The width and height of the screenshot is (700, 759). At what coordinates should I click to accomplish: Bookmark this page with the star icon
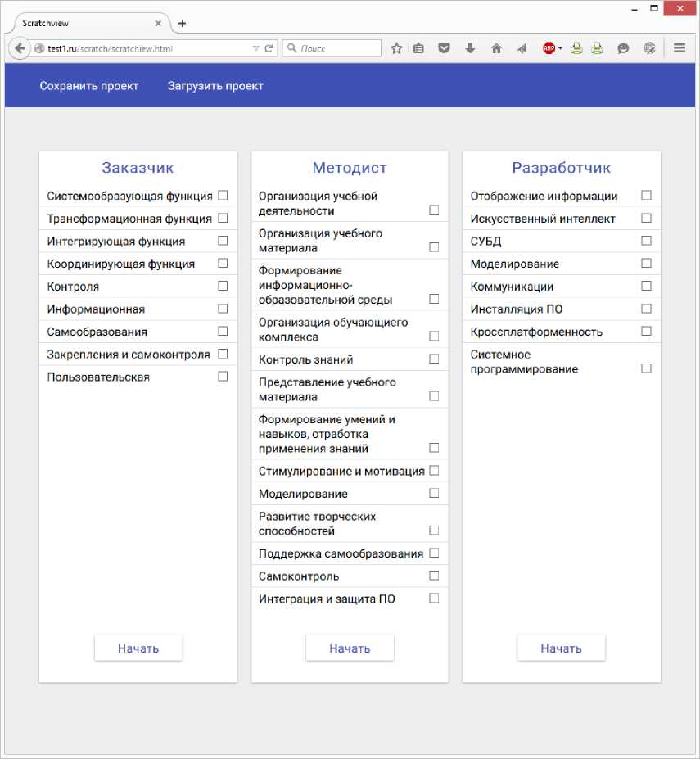(x=396, y=48)
